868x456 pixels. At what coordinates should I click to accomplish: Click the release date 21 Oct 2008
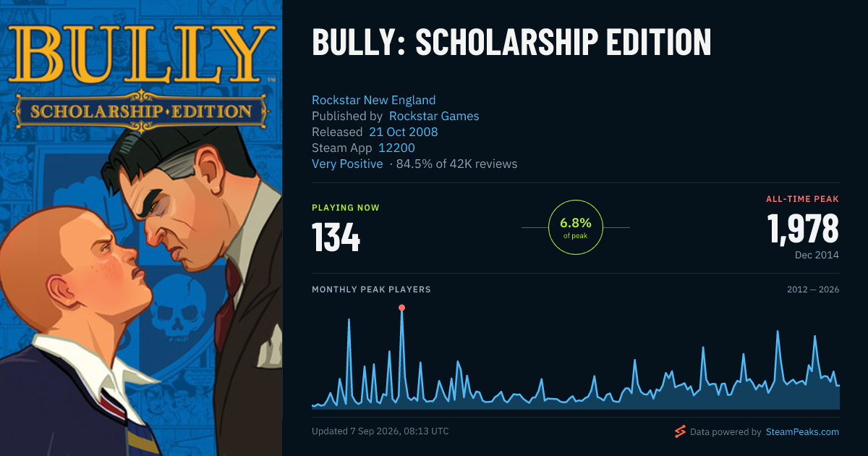(403, 132)
